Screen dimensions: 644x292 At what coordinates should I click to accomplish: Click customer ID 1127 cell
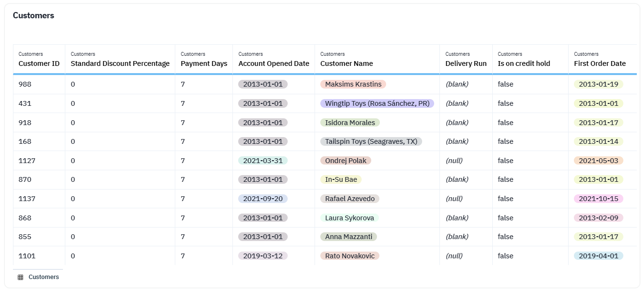click(27, 161)
